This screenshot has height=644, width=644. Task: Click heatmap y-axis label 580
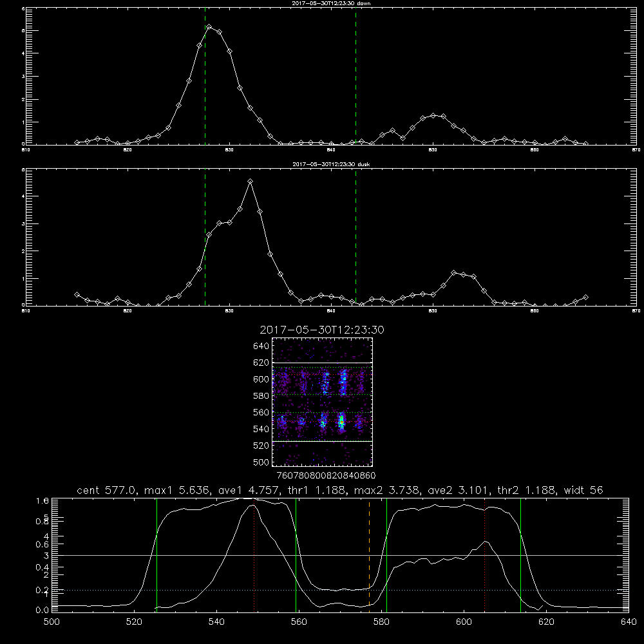coord(261,395)
